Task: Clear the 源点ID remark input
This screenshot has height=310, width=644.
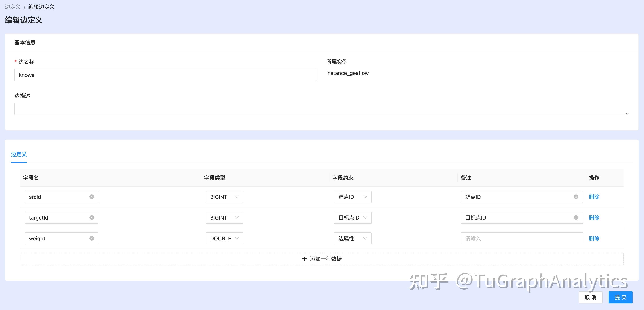Action: pyautogui.click(x=576, y=197)
